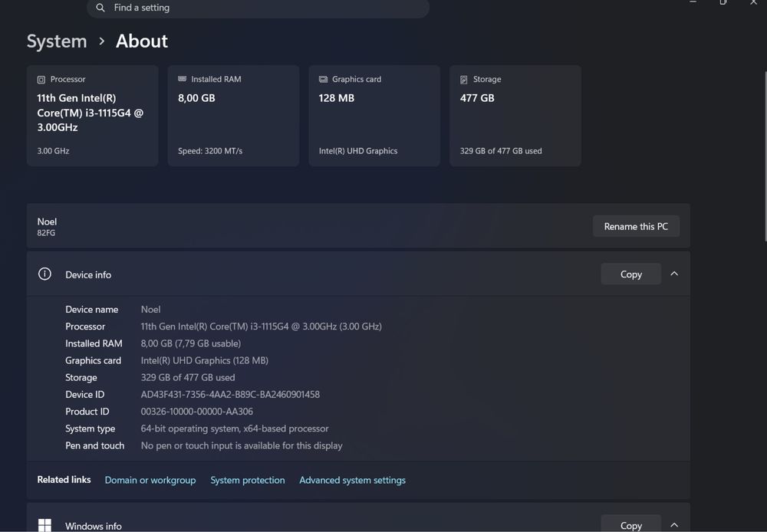Click the vertical scrollbar thumb
Image resolution: width=767 pixels, height=532 pixels.
click(x=765, y=156)
